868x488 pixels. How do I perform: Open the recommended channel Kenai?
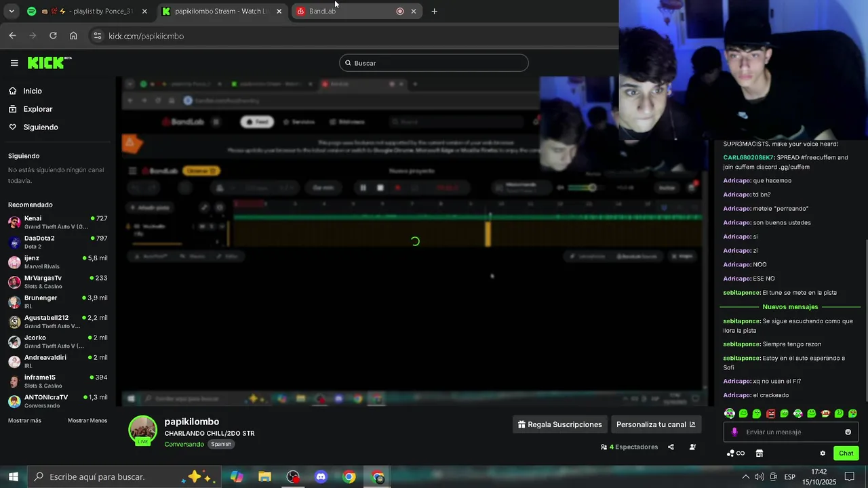[x=58, y=222]
